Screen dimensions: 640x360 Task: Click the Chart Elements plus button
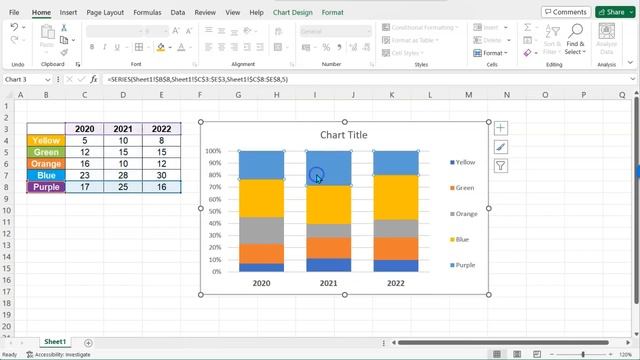[x=501, y=128]
